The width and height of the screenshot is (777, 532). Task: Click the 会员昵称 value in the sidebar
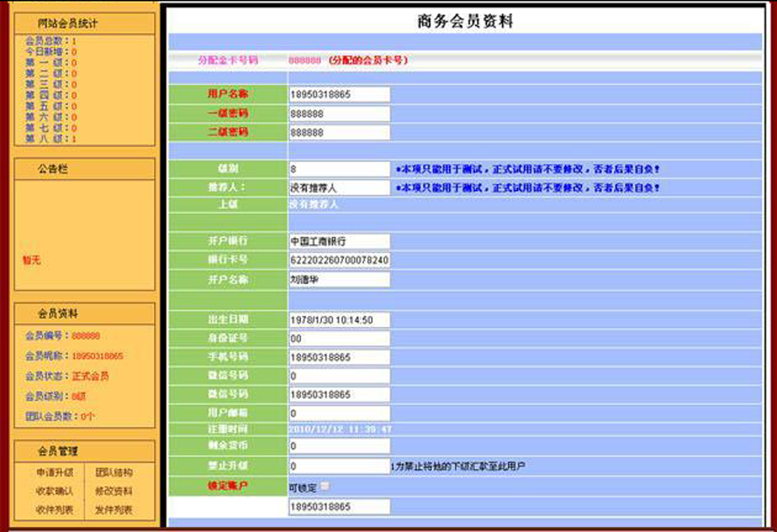coord(98,356)
